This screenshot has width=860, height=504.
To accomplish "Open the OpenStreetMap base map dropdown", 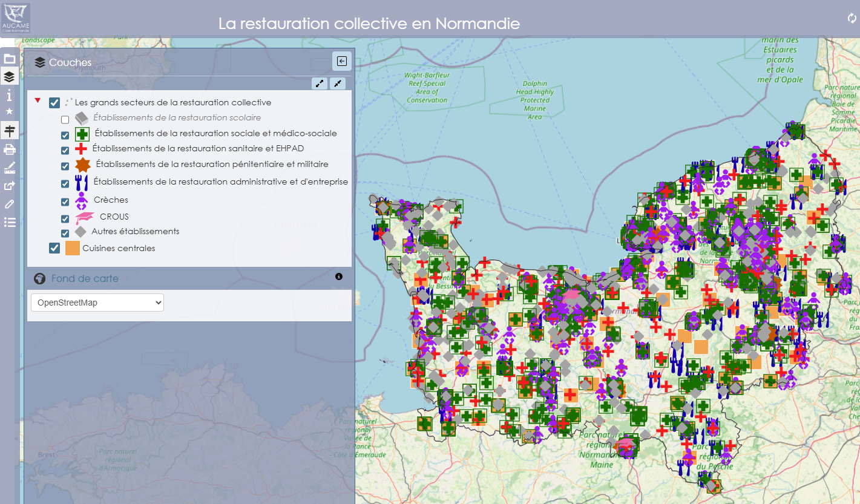I will pyautogui.click(x=97, y=303).
